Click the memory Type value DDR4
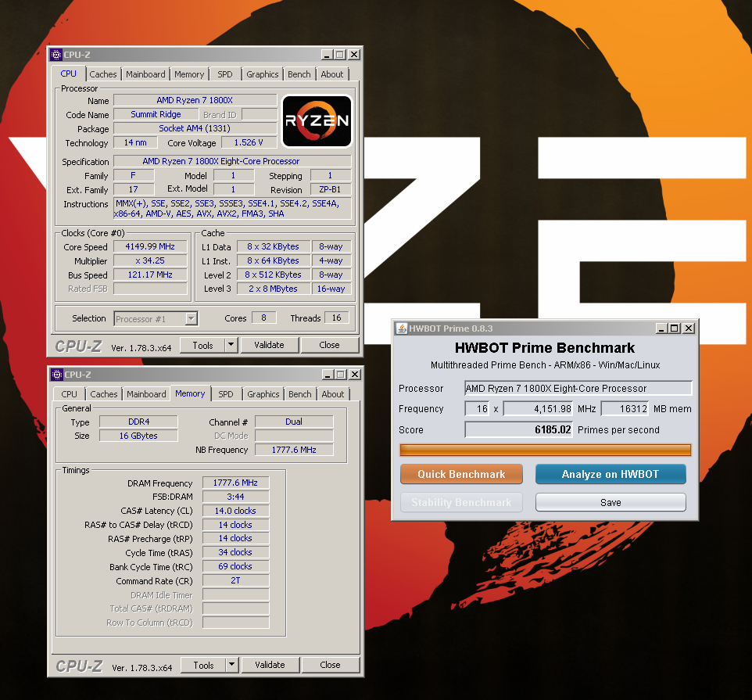The height and width of the screenshot is (700, 752). [138, 422]
